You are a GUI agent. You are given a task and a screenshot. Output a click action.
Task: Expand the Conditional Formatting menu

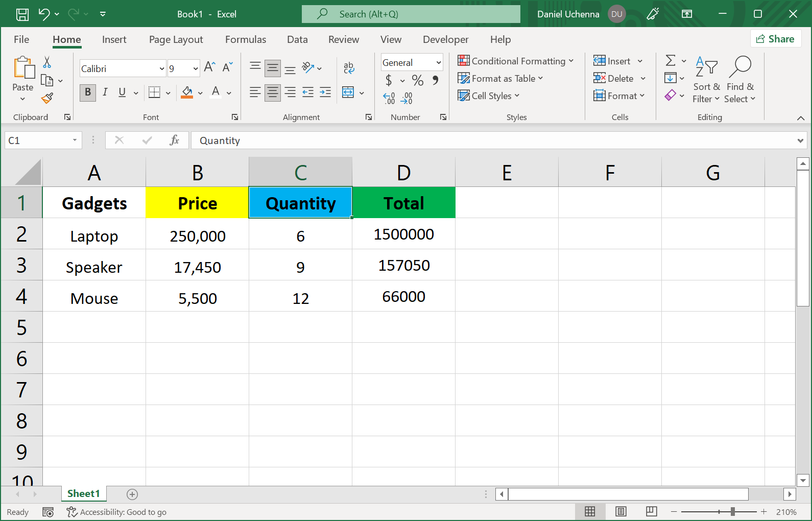[516, 61]
